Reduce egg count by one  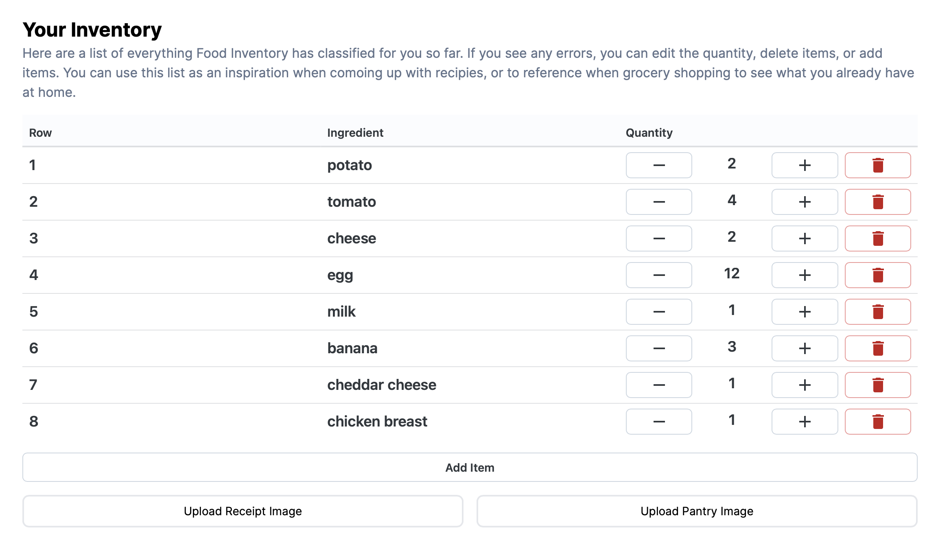[659, 275]
